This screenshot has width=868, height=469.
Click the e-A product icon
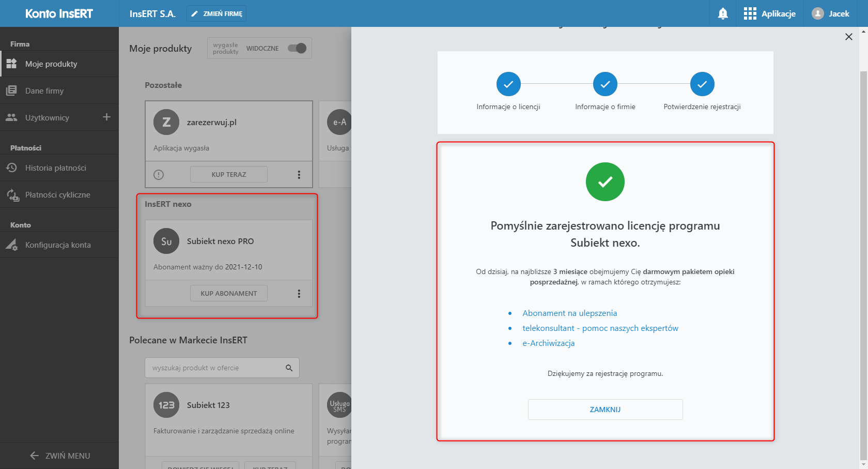(x=339, y=123)
